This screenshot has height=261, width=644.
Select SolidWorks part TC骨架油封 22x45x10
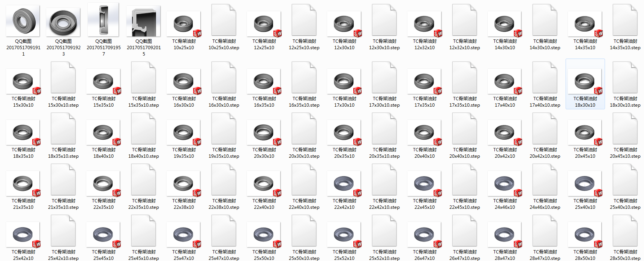pos(425,184)
